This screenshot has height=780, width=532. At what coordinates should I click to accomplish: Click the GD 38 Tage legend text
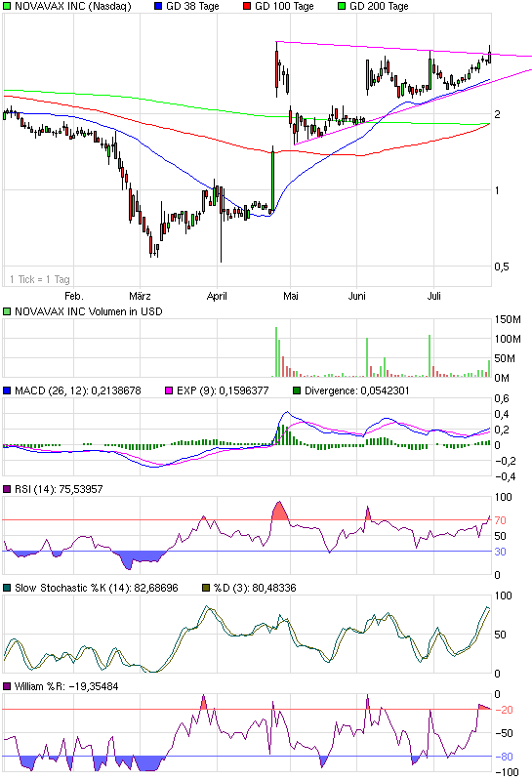192,7
